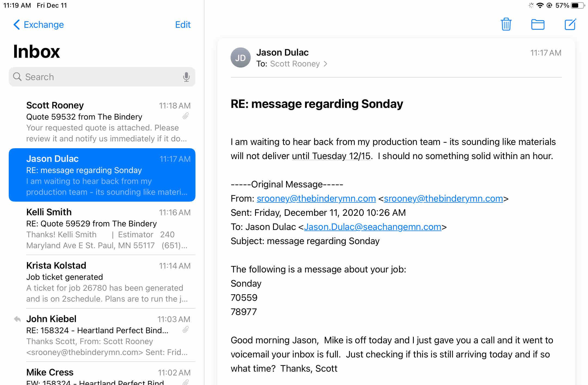Tap attachment paperclip on Quote 59532 email
This screenshot has height=385, width=588.
pos(186,116)
